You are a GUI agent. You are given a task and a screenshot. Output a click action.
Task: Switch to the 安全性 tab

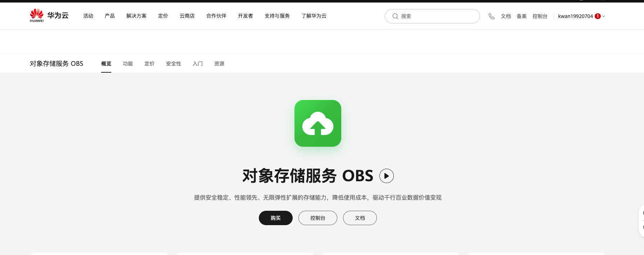coord(173,64)
